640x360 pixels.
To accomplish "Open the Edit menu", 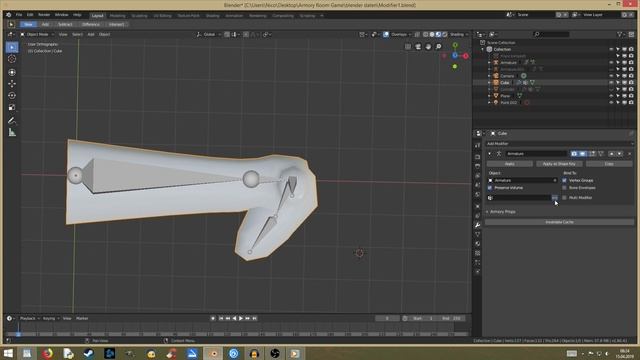I will 30,15.
